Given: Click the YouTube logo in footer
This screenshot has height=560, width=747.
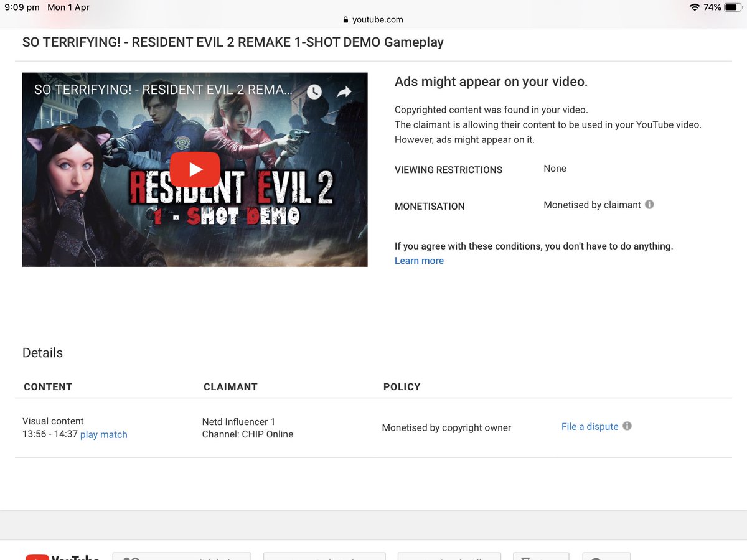Looking at the screenshot, I should pyautogui.click(x=62, y=557).
